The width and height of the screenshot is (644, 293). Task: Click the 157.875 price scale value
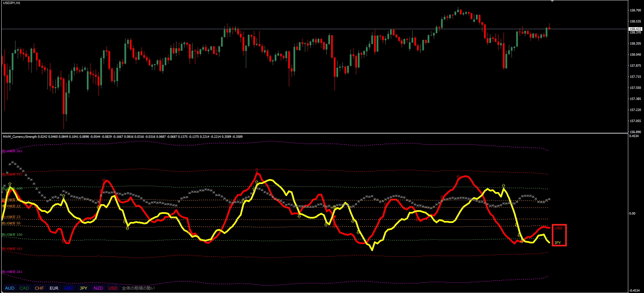[x=635, y=66]
